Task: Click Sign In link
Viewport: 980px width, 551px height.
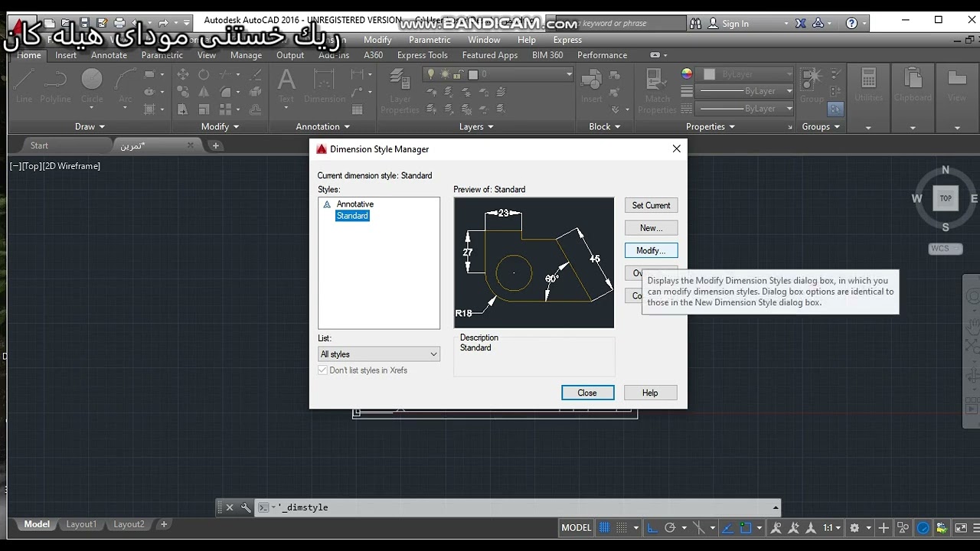Action: click(735, 24)
